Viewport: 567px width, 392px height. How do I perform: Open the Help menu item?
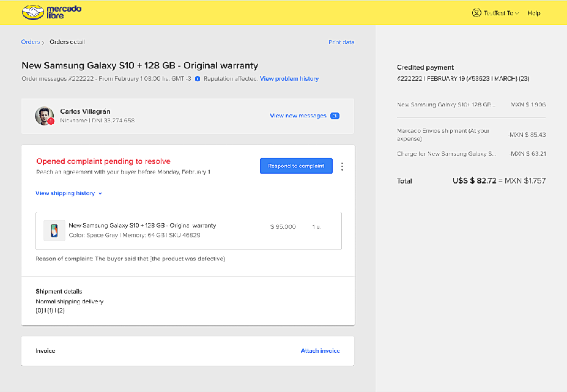(x=533, y=13)
